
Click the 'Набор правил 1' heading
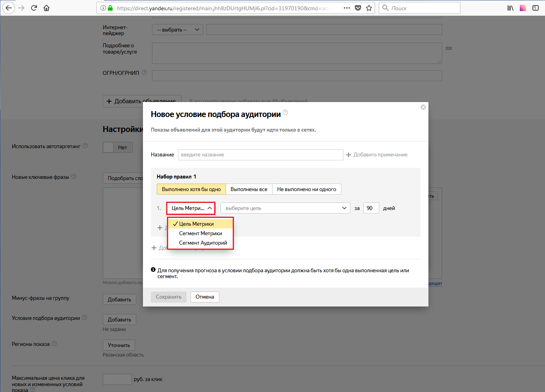click(176, 176)
